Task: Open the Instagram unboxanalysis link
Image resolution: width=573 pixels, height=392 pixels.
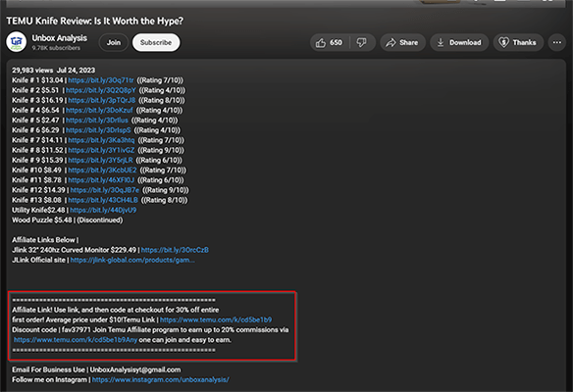Action: pos(161,379)
